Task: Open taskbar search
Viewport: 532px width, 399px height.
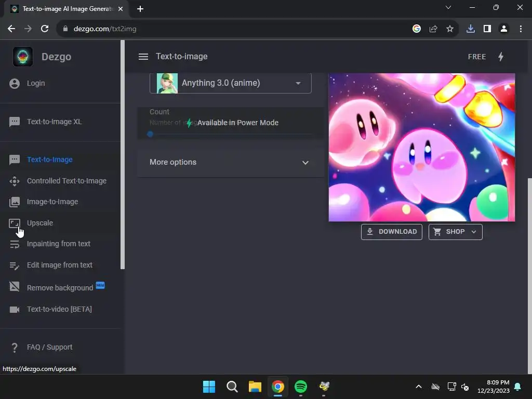Action: (x=232, y=387)
